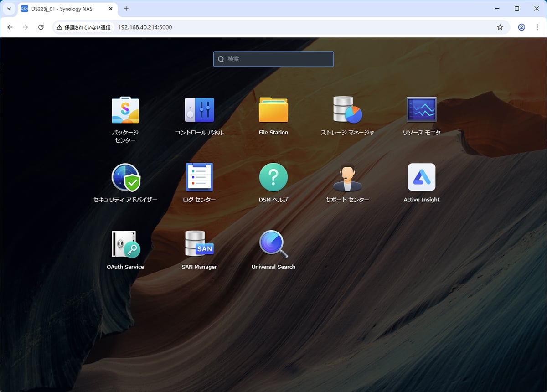Expand the browser tab search dropdown
547x392 pixels.
[9, 9]
